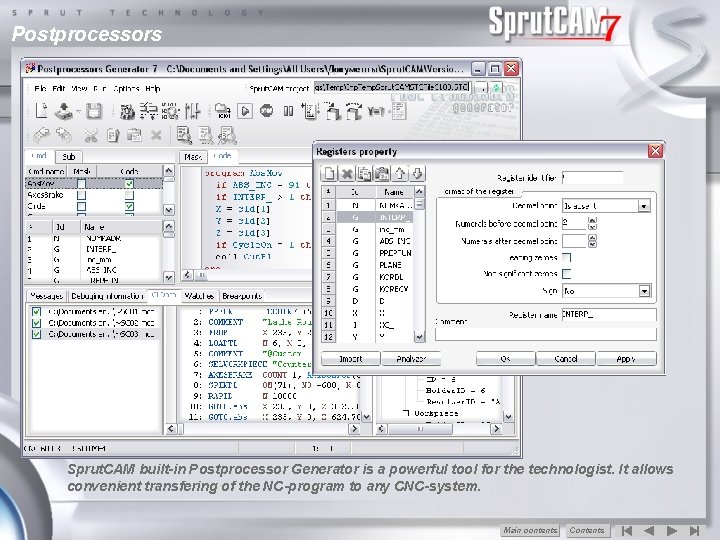Move register up arrow icon
This screenshot has width=720, height=540.
pyautogui.click(x=399, y=174)
